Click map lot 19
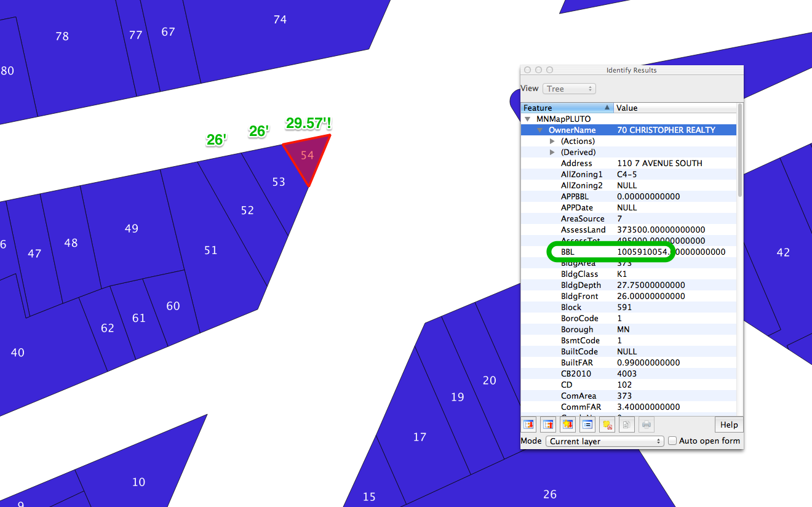812x507 pixels. [458, 397]
